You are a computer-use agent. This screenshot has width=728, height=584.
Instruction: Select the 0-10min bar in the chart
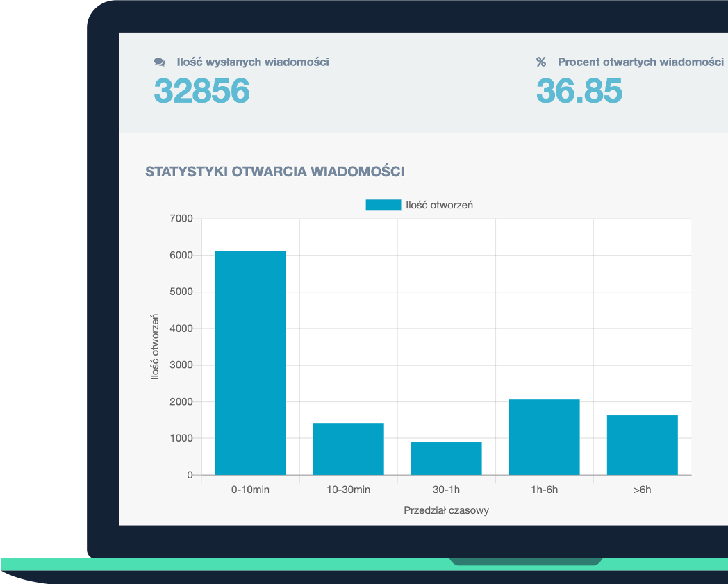click(x=250, y=362)
